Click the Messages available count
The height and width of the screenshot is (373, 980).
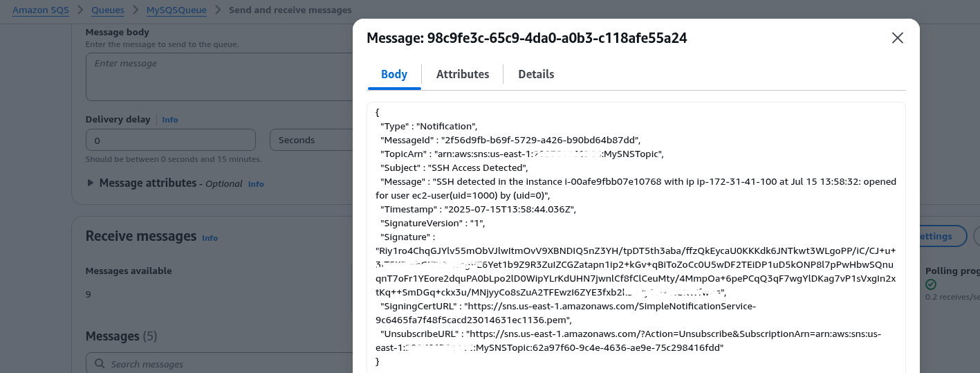click(x=88, y=294)
